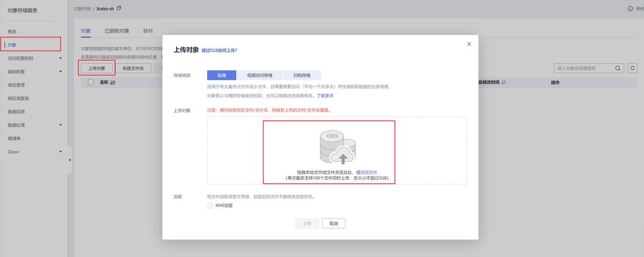This screenshot has height=257, width=644.
Task: Click the 上传对象 button
Action: [x=97, y=68]
